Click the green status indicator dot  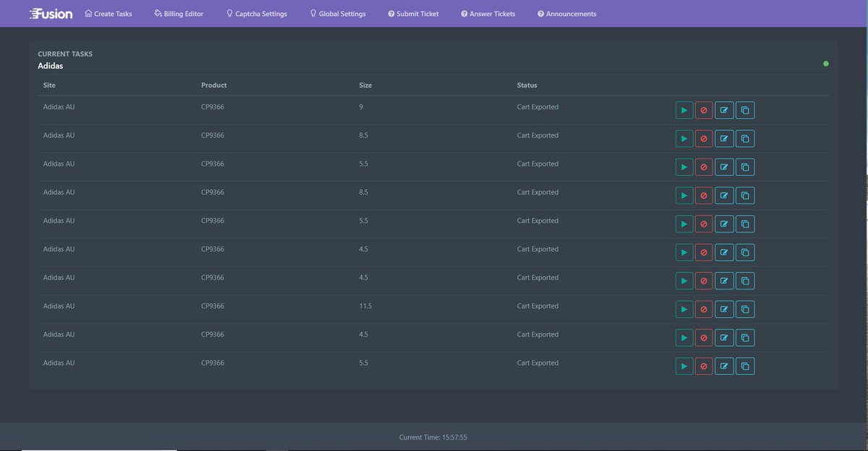pos(826,64)
